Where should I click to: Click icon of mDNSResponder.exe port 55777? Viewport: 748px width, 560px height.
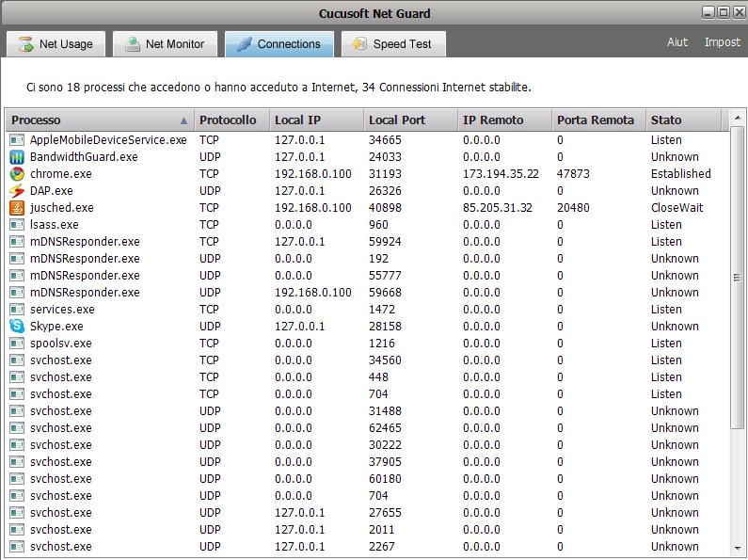17,275
